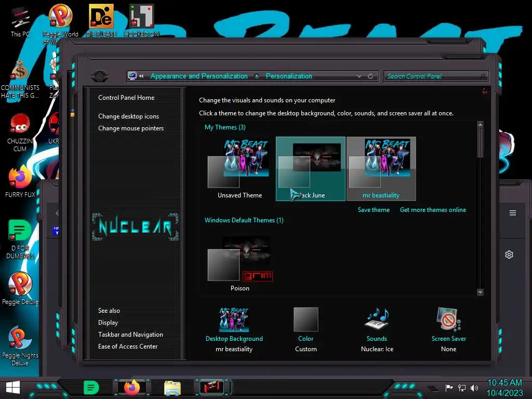The height and width of the screenshot is (399, 532).
Task: Open address bar history dropdown arrow
Action: point(359,76)
